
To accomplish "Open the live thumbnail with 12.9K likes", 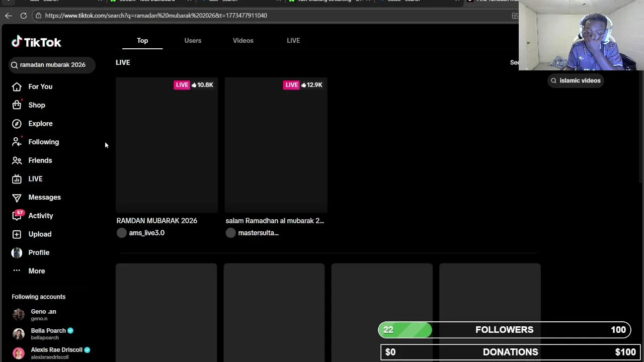I will (276, 145).
